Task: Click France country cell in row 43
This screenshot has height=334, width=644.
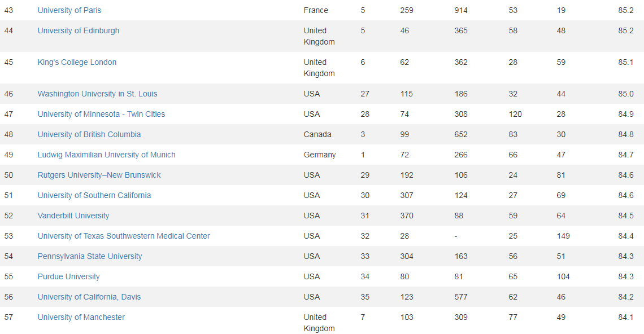Action: pyautogui.click(x=316, y=10)
